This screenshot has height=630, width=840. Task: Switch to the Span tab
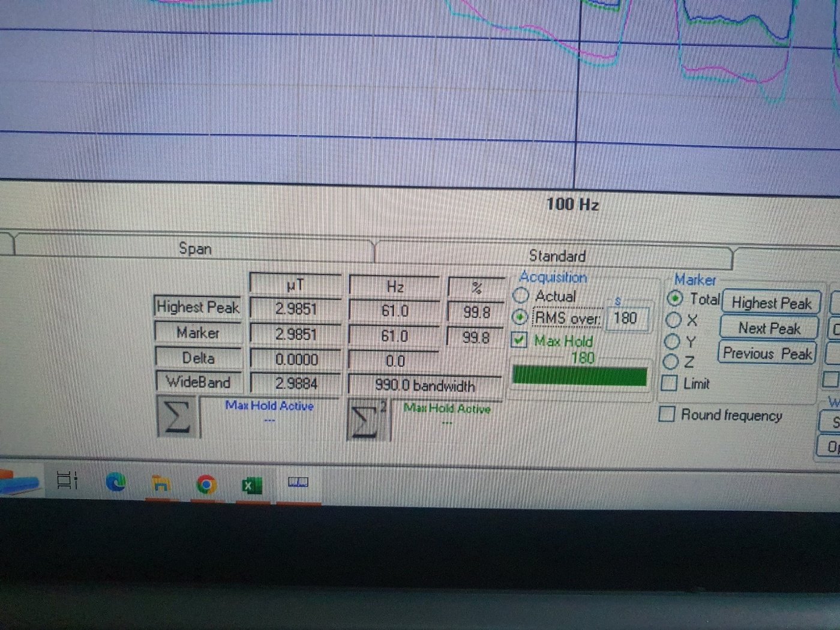[195, 248]
